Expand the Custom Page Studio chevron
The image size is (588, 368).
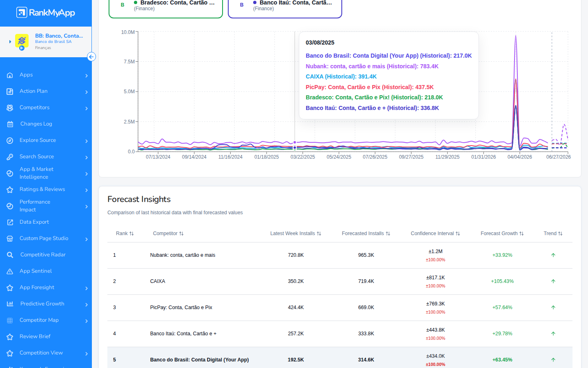pyautogui.click(x=87, y=239)
